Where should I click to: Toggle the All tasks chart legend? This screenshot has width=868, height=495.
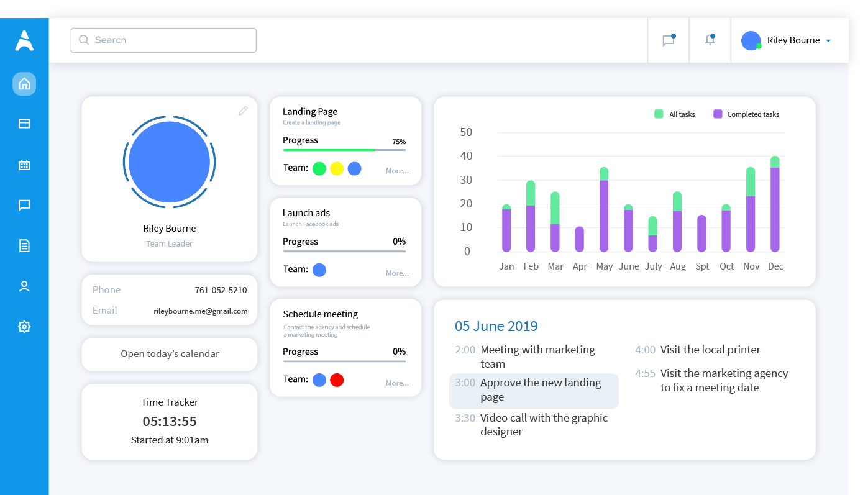(x=675, y=114)
